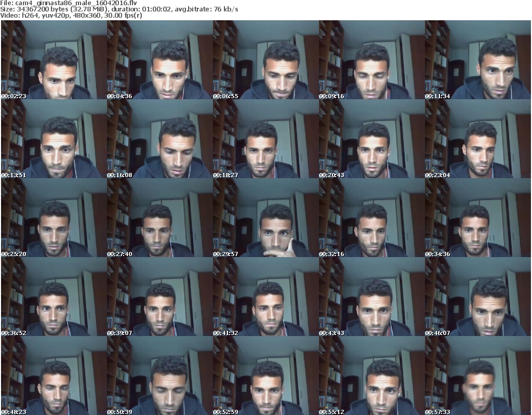This screenshot has width=532, height=415.
Task: Select the thumbnail frame stamped 00:02:23
Action: 54,60
